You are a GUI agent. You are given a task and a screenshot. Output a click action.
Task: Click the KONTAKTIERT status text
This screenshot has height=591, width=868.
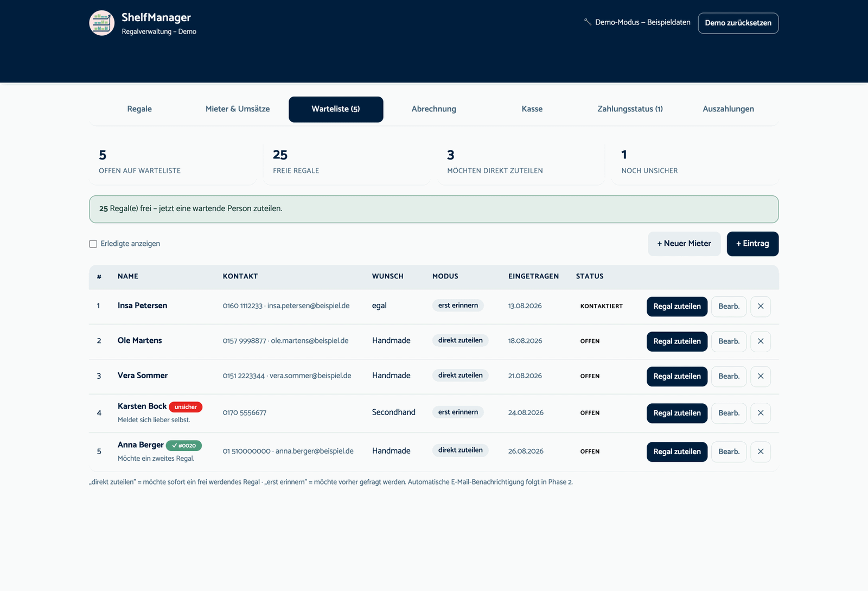602,307
